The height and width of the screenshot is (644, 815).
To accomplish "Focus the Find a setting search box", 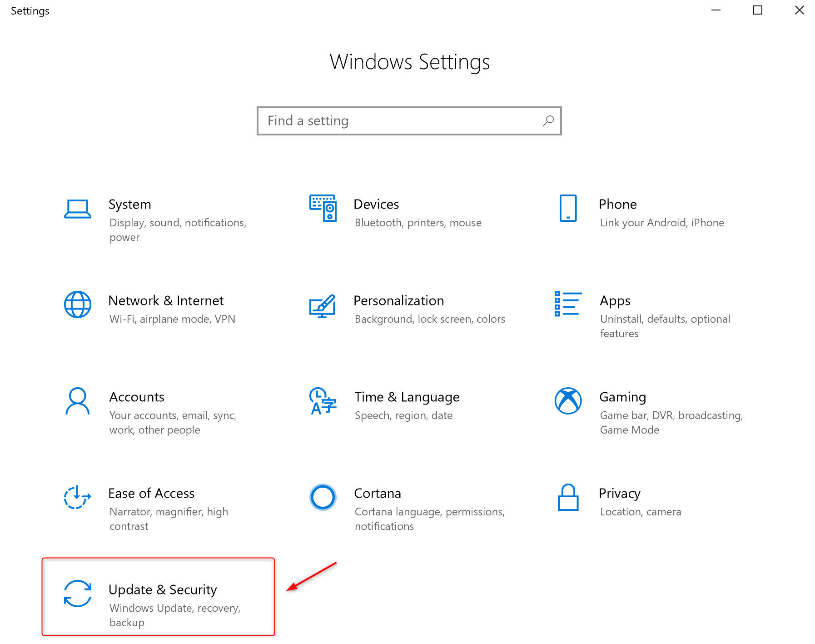I will (400, 121).
